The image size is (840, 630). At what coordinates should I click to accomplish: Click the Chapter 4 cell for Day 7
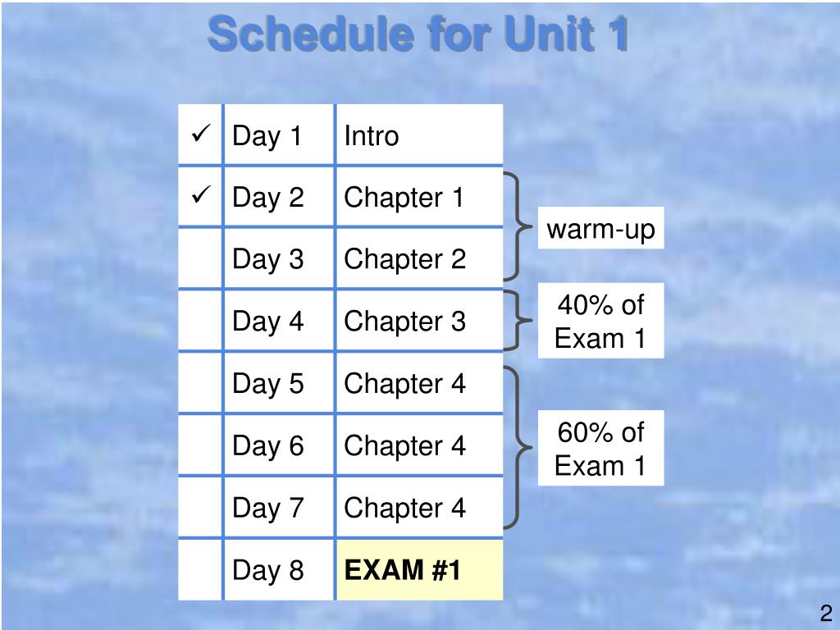tap(419, 507)
